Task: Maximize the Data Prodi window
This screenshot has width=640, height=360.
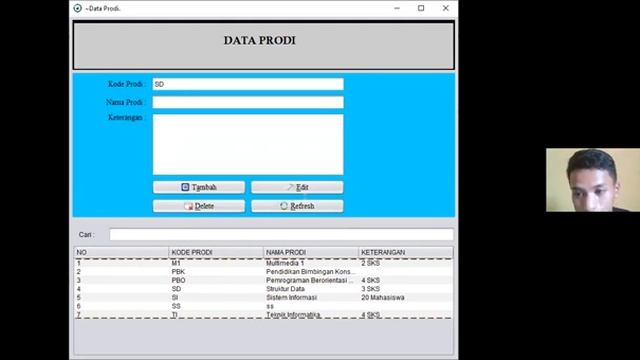Action: [421, 8]
